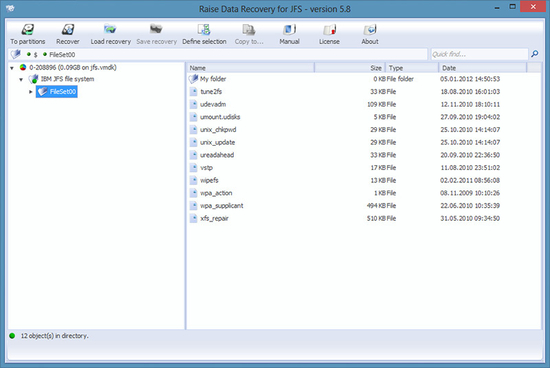
Task: Click the application icon in title bar
Action: pos(10,8)
